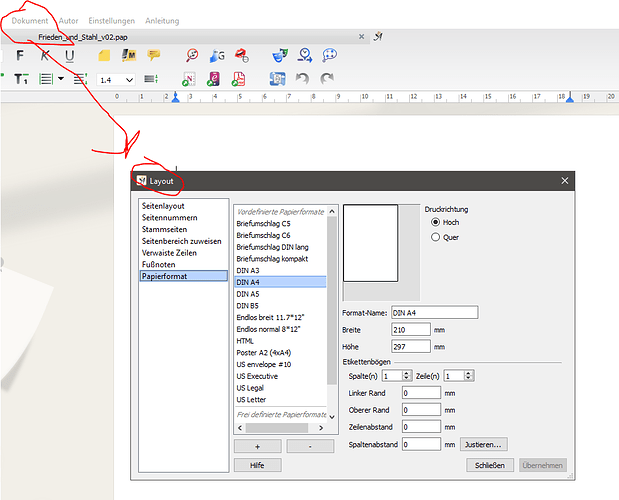This screenshot has height=500, width=619.
Task: Toggle bold formatting (F icon)
Action: point(20,56)
